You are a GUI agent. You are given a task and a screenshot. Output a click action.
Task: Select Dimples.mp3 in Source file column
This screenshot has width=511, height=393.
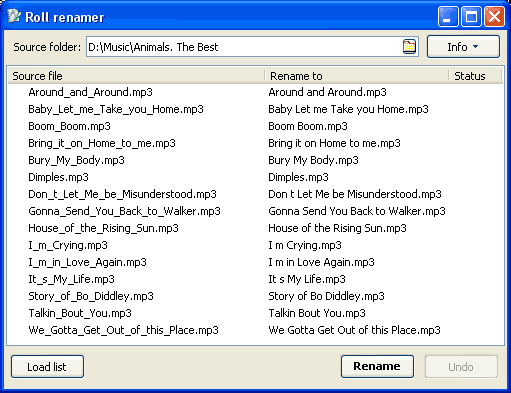coord(58,177)
